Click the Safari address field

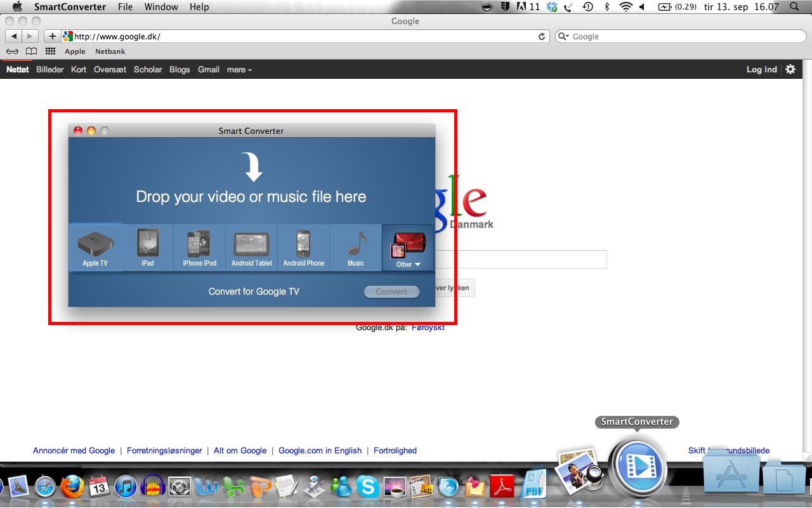pos(304,36)
